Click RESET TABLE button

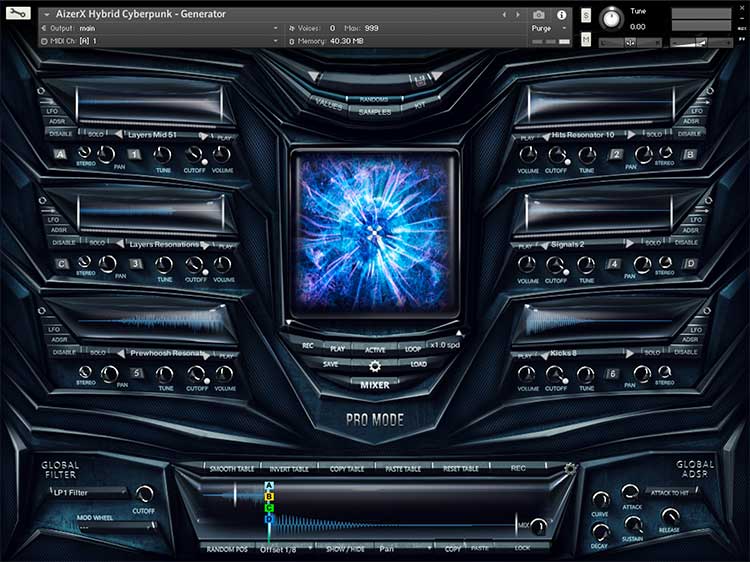461,469
